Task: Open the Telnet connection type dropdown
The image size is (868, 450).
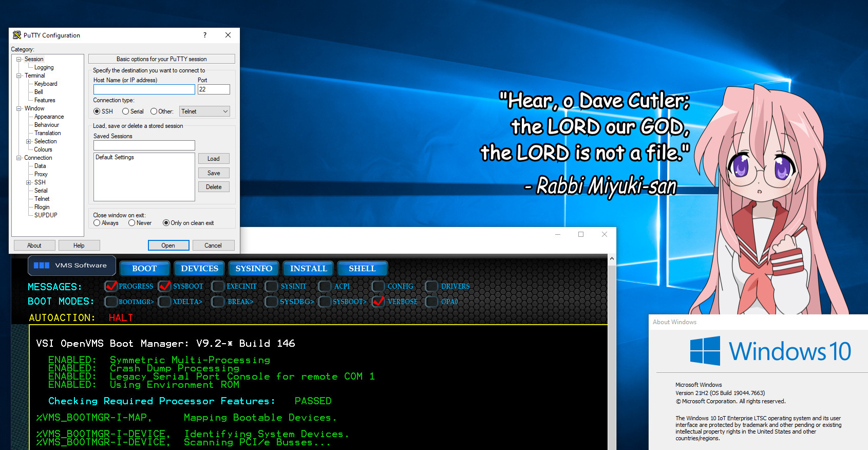Action: coord(204,111)
